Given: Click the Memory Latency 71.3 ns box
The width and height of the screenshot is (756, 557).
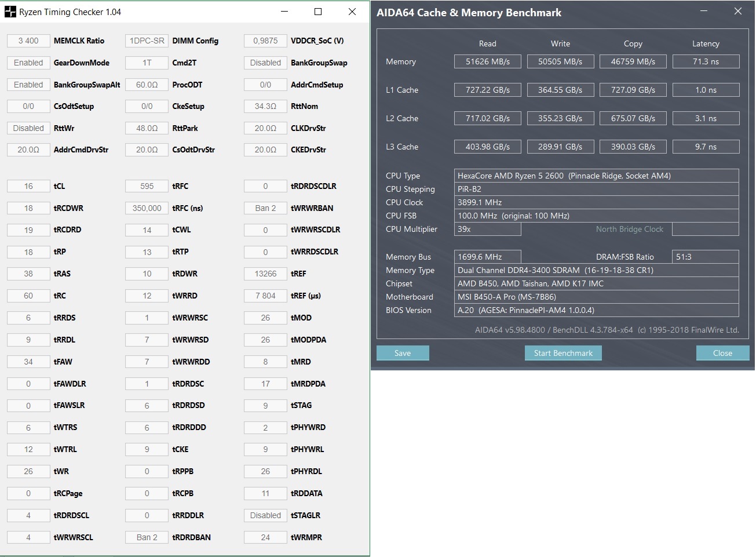Looking at the screenshot, I should (x=706, y=61).
